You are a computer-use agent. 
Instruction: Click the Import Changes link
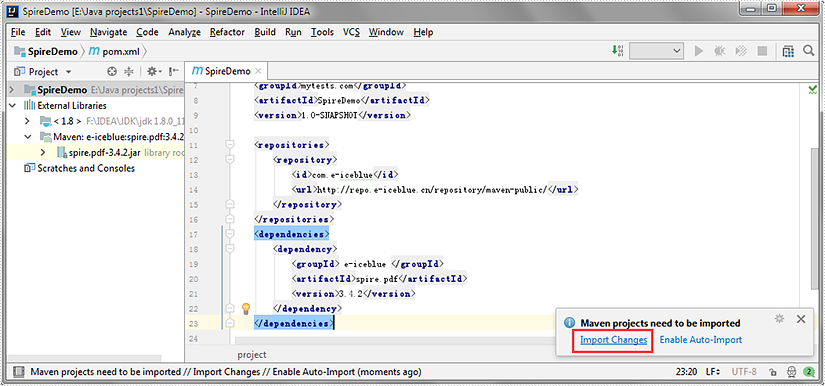[613, 340]
